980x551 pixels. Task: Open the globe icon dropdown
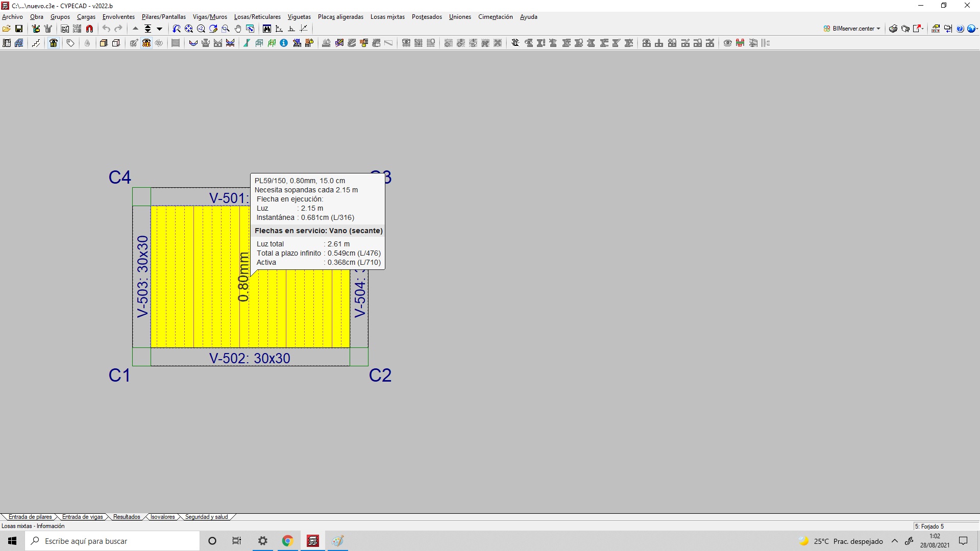click(976, 29)
